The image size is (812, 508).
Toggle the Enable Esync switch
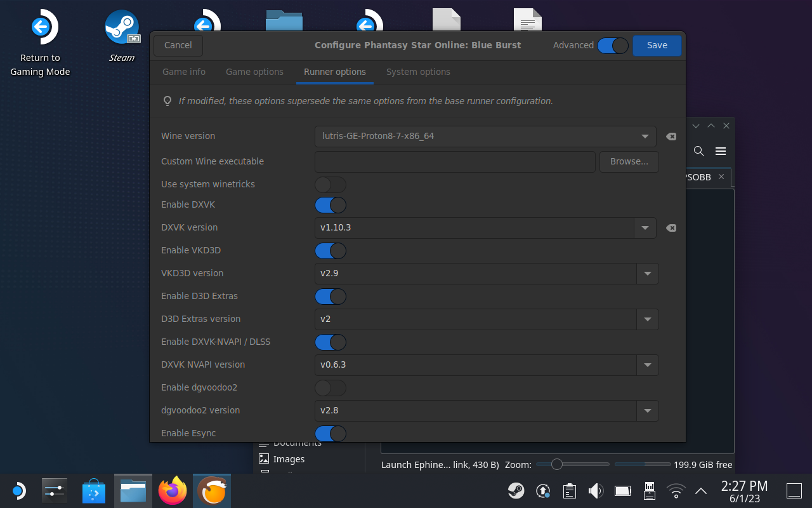pos(331,434)
